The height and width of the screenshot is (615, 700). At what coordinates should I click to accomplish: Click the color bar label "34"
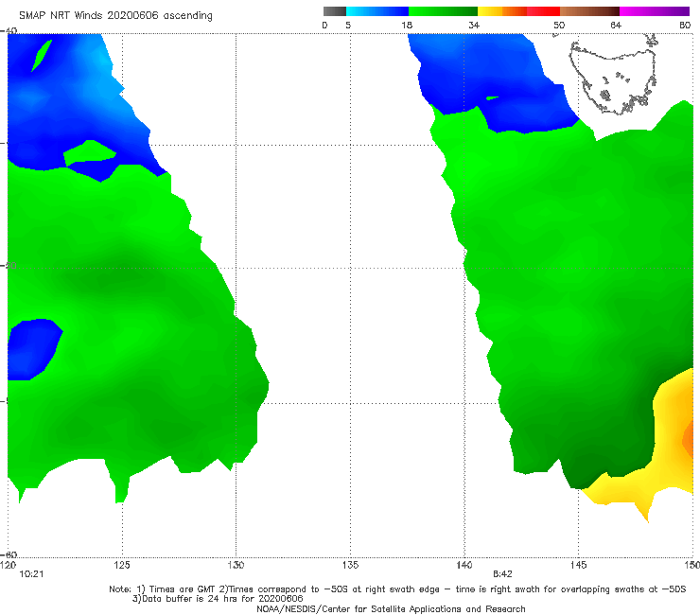(x=474, y=25)
